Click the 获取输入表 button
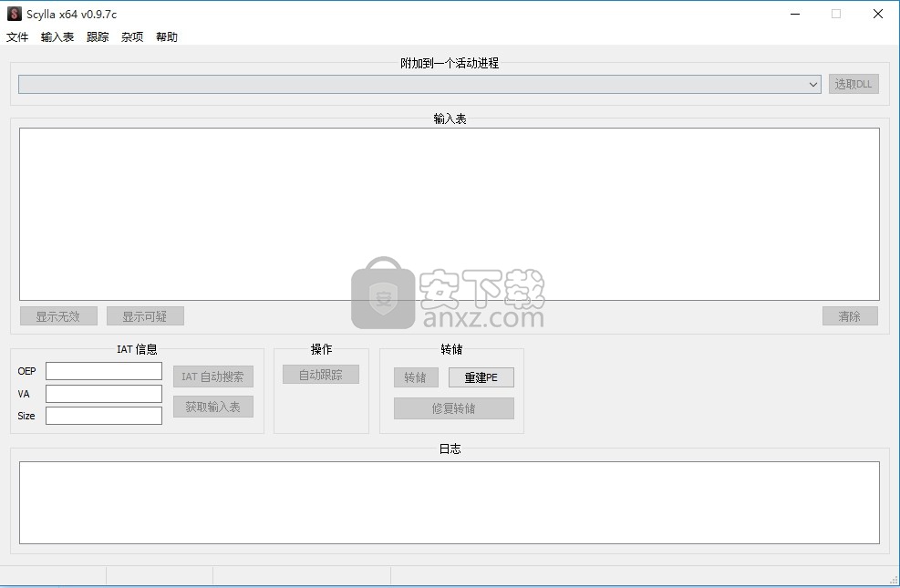 pyautogui.click(x=213, y=407)
